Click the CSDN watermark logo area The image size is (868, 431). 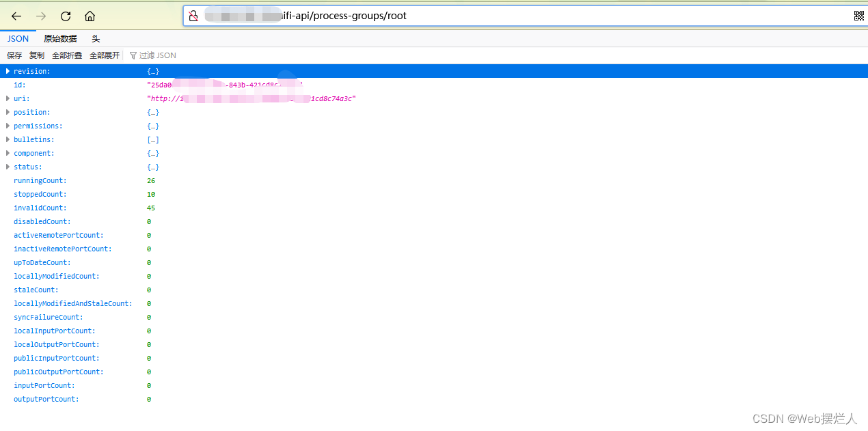coord(805,418)
